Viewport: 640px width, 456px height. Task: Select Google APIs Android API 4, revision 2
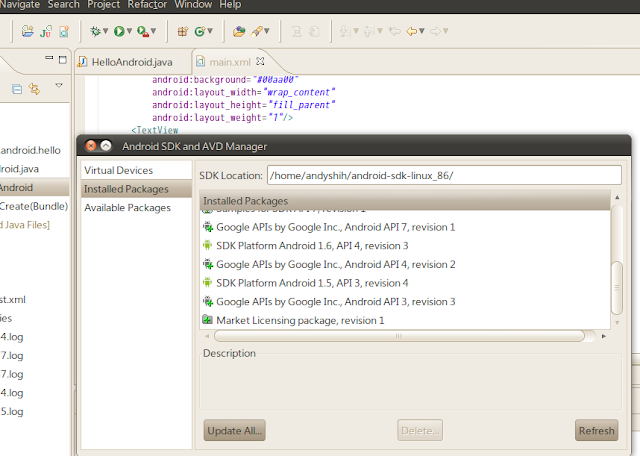405,265
